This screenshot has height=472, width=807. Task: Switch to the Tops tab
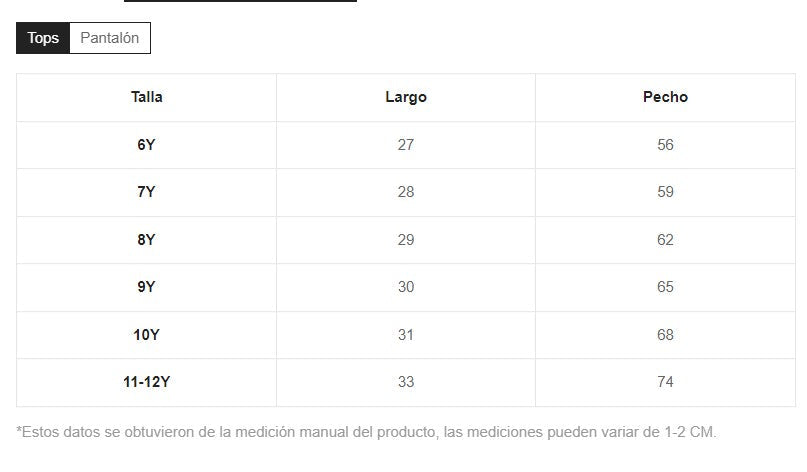tap(43, 39)
